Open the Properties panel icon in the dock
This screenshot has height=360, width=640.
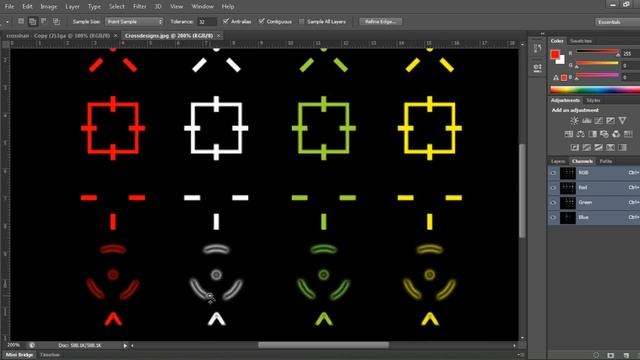click(537, 67)
